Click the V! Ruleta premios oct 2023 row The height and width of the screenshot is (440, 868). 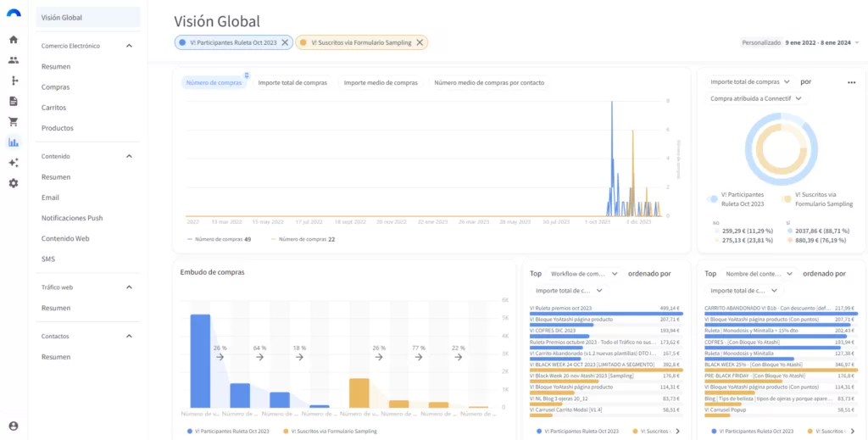click(x=604, y=310)
